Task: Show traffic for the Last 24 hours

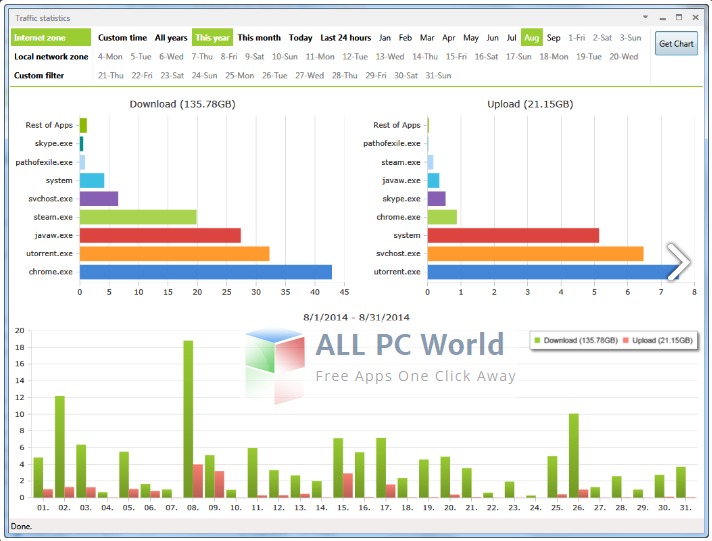Action: click(346, 38)
